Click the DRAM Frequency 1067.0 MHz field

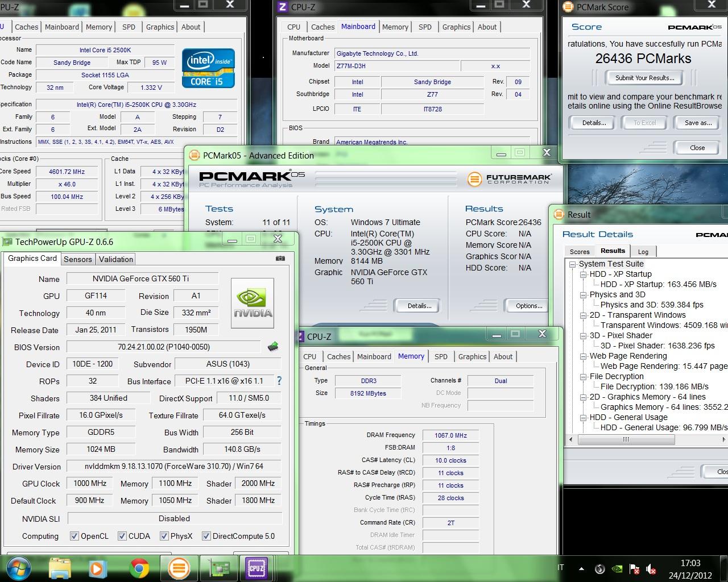(x=450, y=435)
